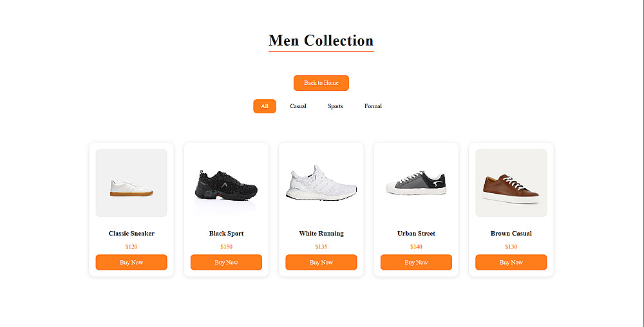Switch to the Casual filter
The image size is (644, 327).
[x=298, y=106]
